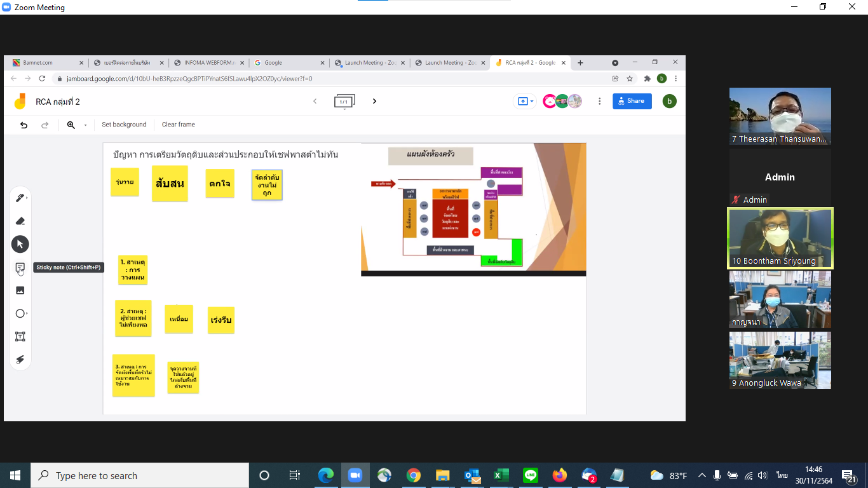Open the Add image tool
868x488 pixels.
click(20, 290)
